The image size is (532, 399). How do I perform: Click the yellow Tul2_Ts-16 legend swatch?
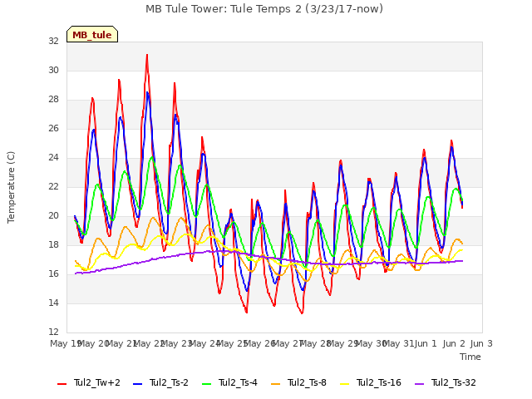pos(344,384)
